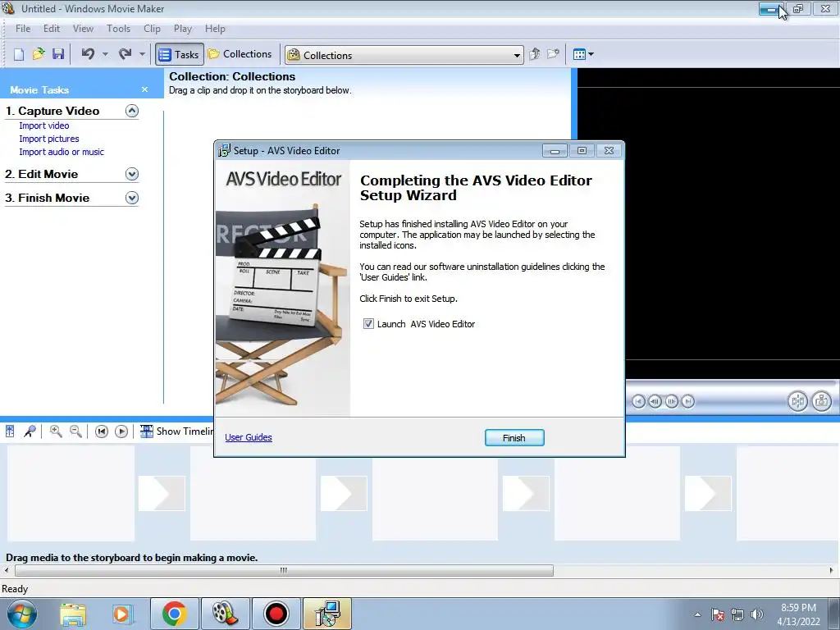Click the Take Picture camera icon
The height and width of the screenshot is (630, 840).
point(821,401)
